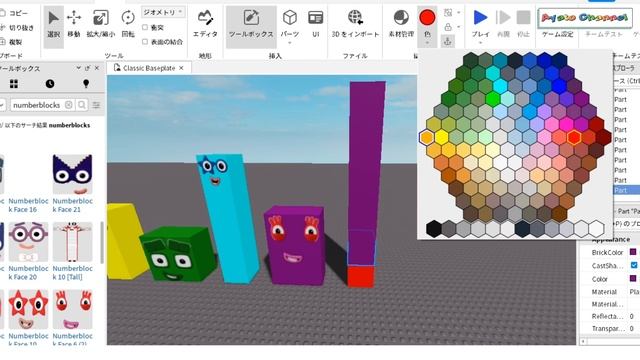Screen dimensions: 640x360
Task: Open ゲーム設定 game settings
Action: (558, 34)
